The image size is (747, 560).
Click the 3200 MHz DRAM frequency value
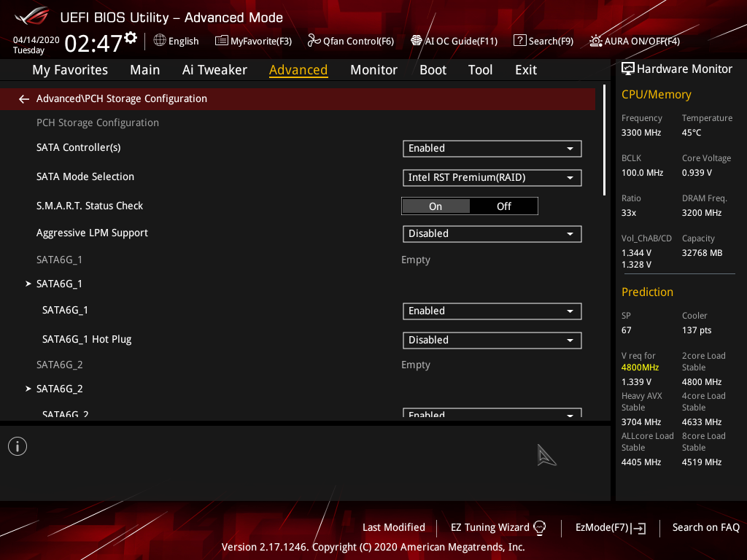[701, 213]
